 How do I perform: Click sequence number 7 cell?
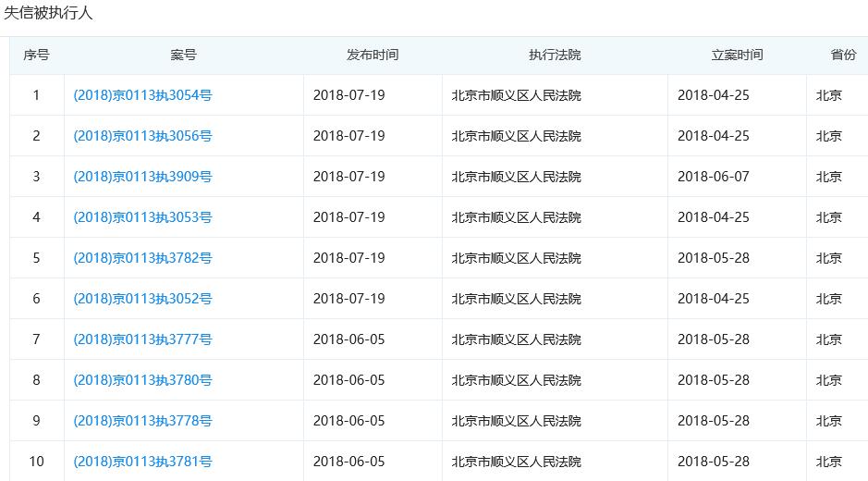tap(37, 339)
